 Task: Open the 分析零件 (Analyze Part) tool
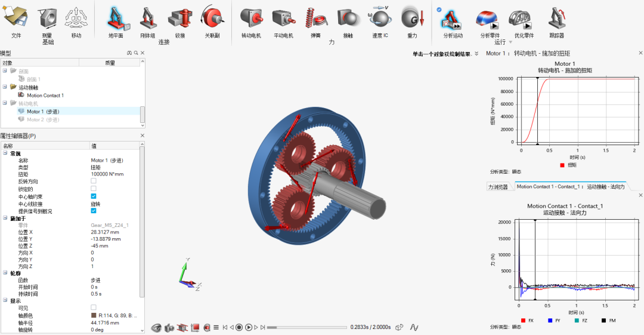pos(489,24)
